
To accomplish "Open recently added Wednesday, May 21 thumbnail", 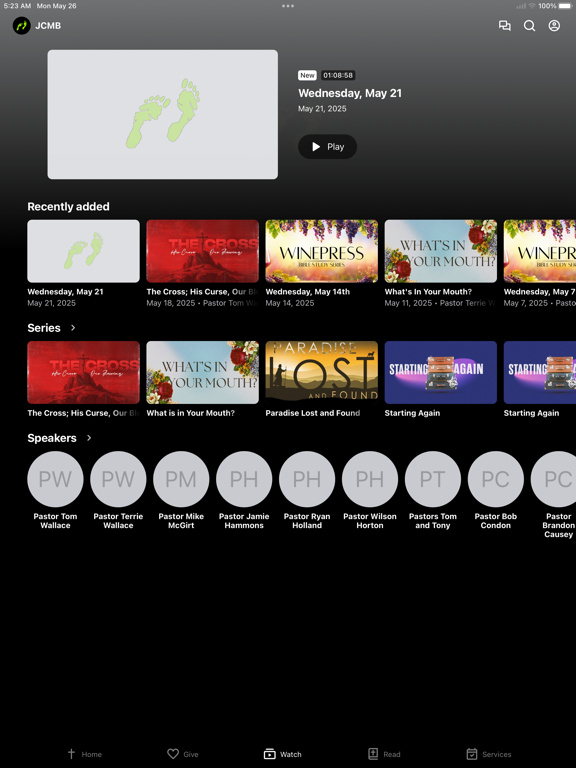I will (83, 251).
